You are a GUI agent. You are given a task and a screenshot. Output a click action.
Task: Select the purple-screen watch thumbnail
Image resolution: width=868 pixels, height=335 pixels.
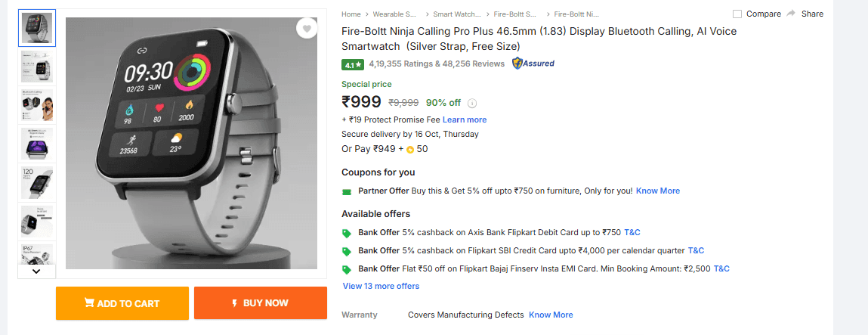click(36, 143)
